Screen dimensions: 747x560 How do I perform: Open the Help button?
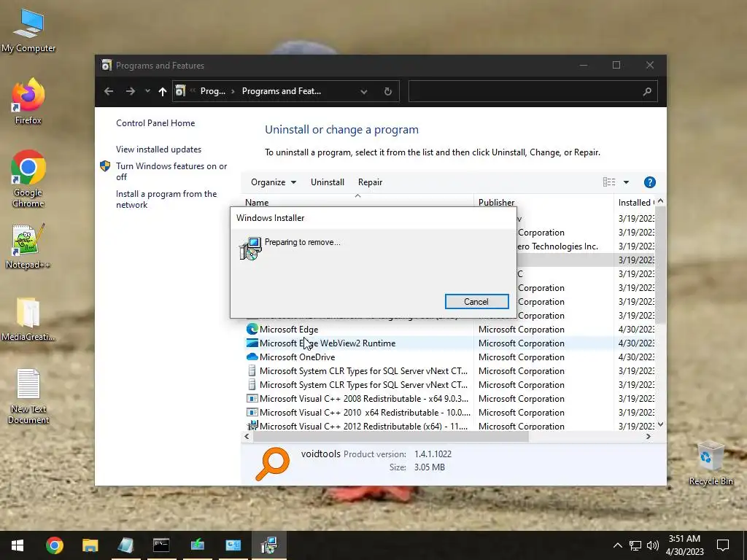point(649,182)
